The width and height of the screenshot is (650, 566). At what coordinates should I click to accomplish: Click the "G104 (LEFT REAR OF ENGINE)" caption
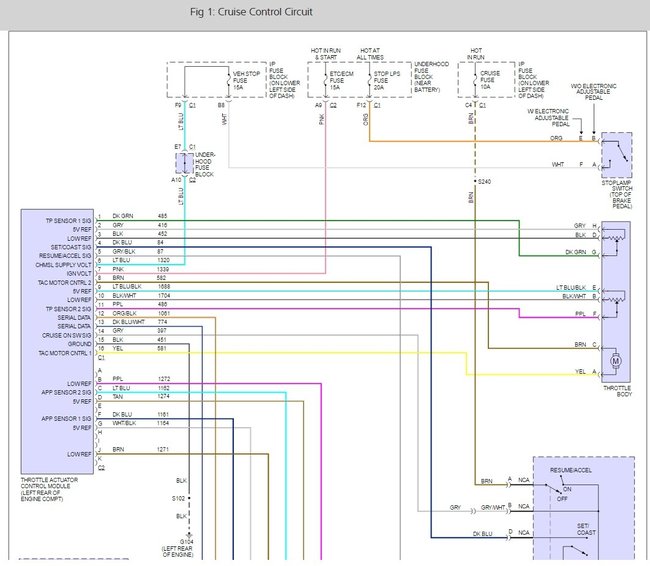tap(177, 548)
